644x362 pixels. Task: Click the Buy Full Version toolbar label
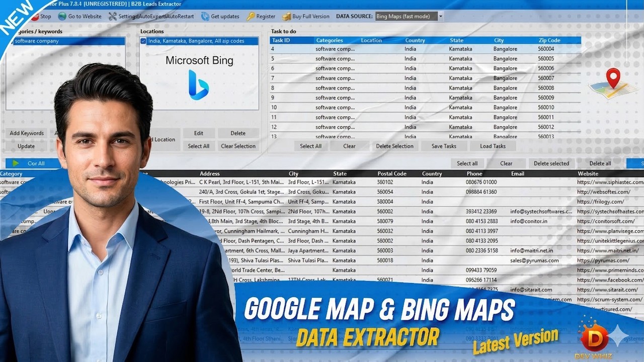(x=311, y=16)
